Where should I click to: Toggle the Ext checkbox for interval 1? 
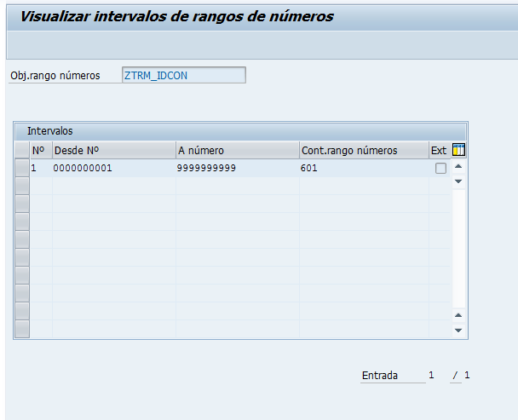click(440, 169)
